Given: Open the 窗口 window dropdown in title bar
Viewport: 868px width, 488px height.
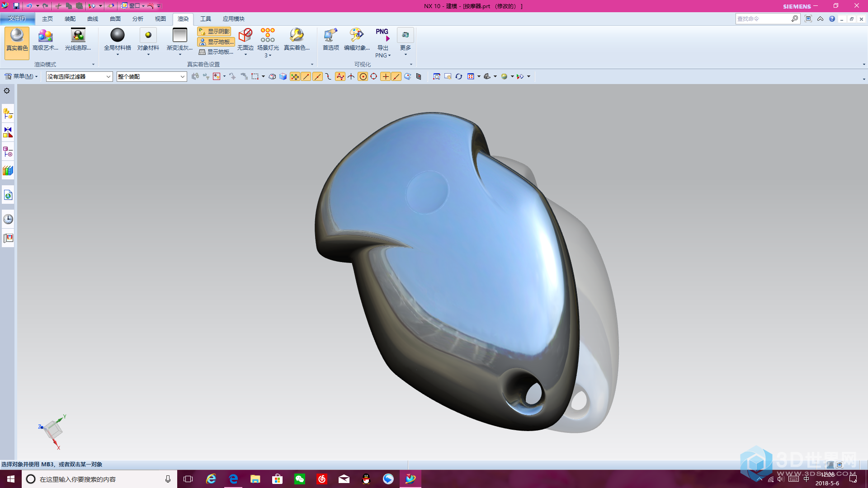Looking at the screenshot, I should pyautogui.click(x=134, y=6).
